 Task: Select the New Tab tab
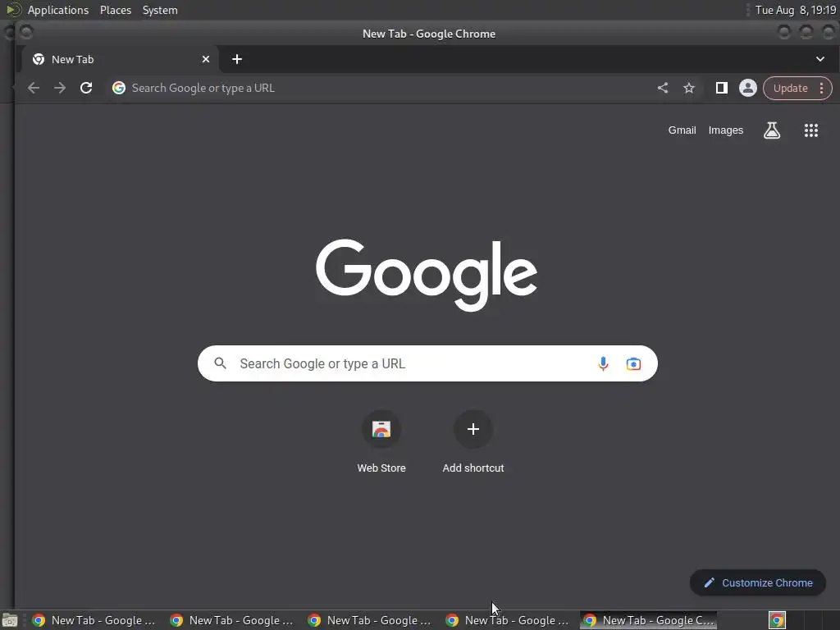119,59
